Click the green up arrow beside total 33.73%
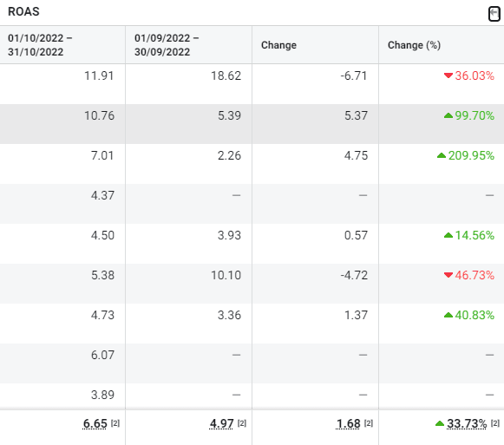Viewport: 504px width, 445px height. [440, 423]
